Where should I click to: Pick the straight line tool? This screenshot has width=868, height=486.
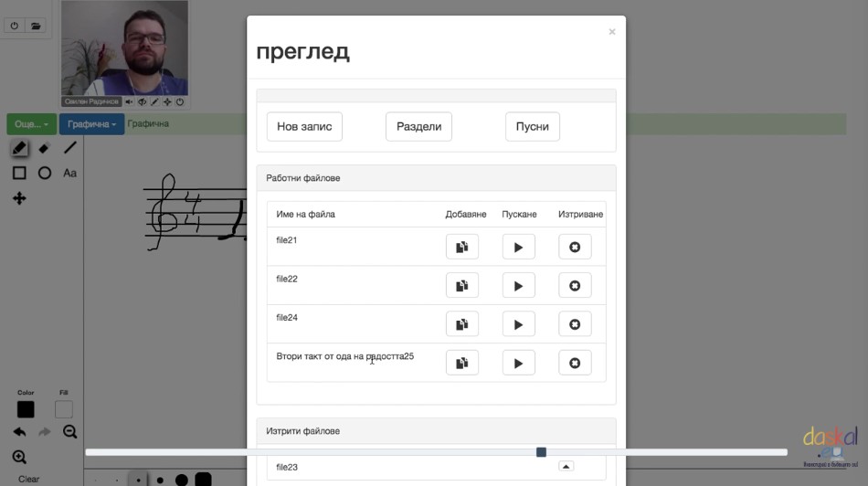click(69, 148)
